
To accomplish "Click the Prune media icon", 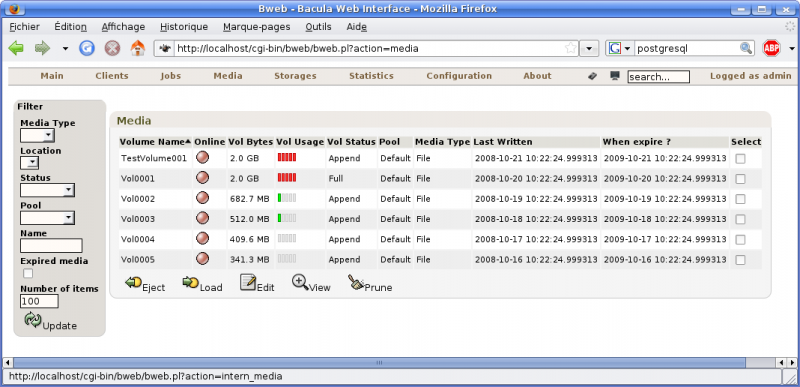I will (356, 282).
